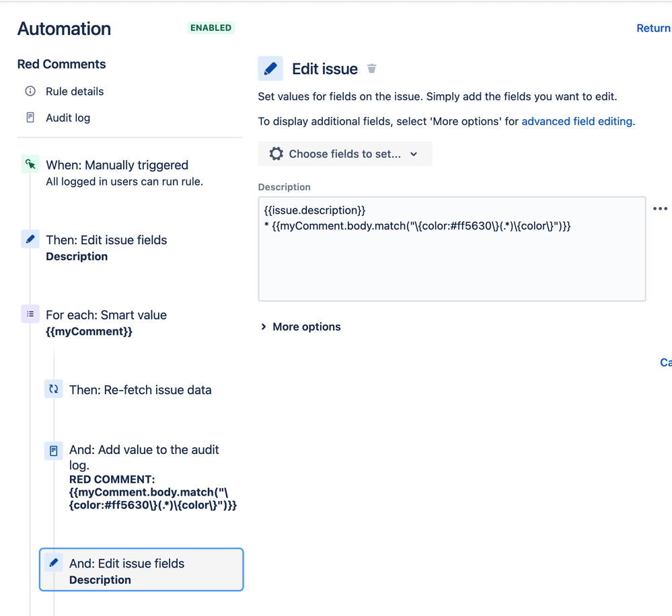Click the Re-fetch issue data refresh icon

tap(54, 389)
